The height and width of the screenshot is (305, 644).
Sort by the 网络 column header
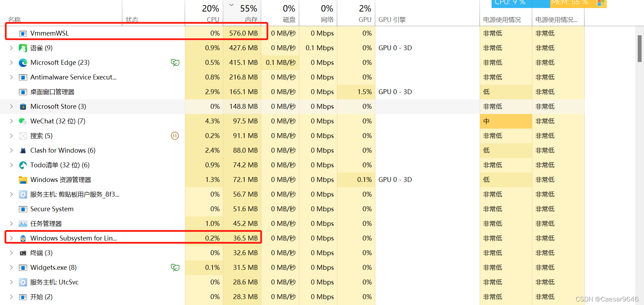tap(318, 13)
